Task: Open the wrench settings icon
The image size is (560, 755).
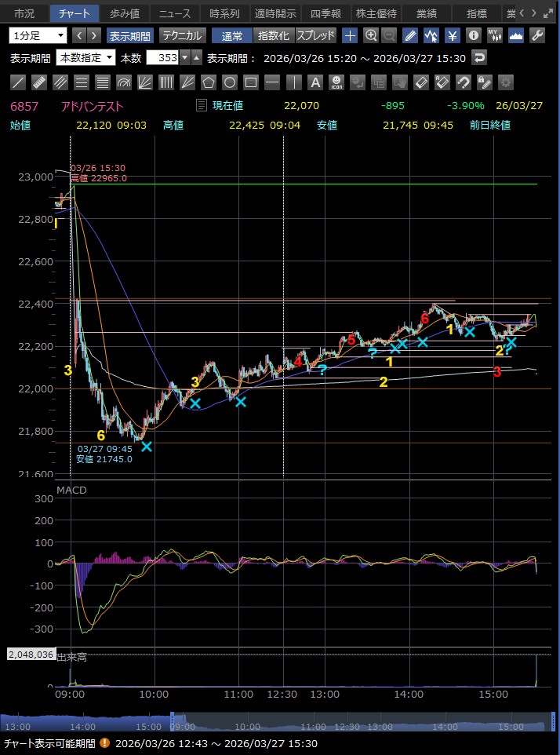Action: click(537, 35)
